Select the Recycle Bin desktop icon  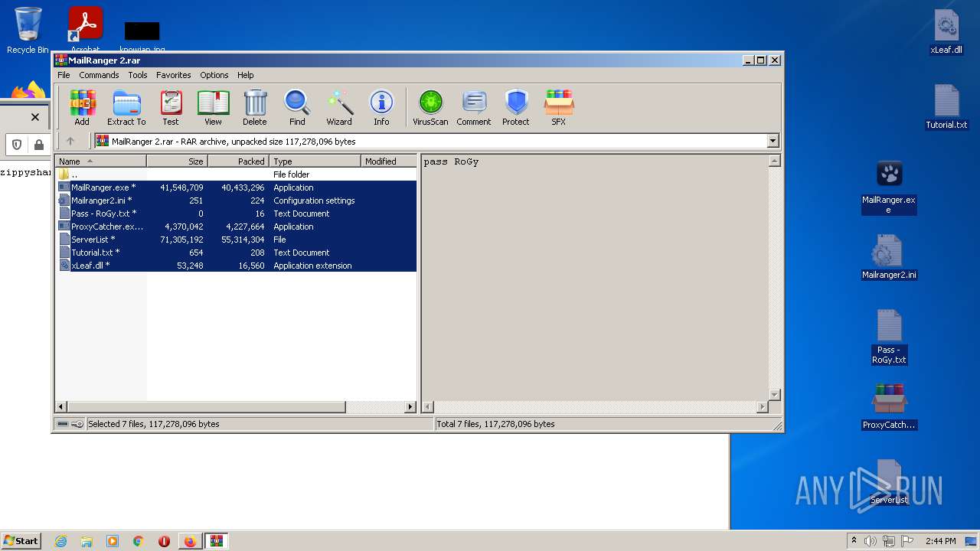[x=28, y=31]
